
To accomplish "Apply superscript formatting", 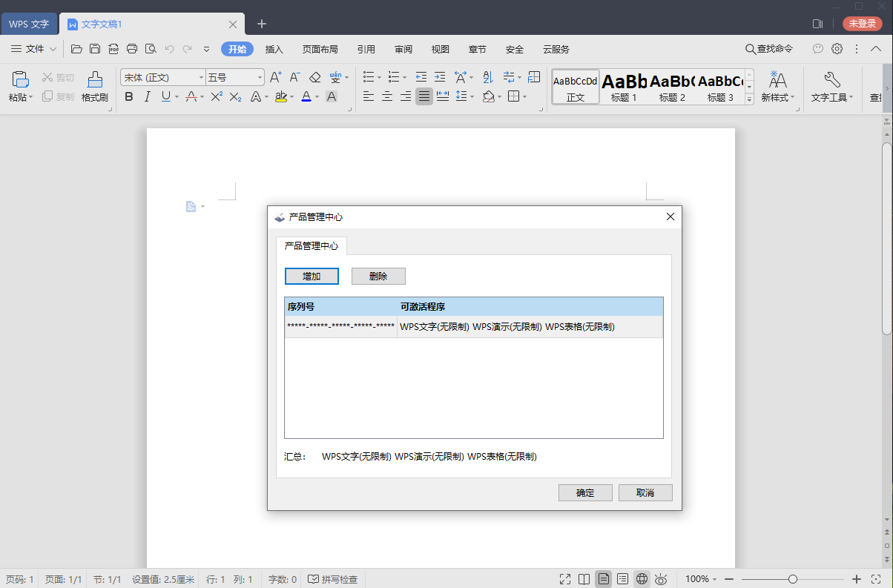I will [216, 96].
